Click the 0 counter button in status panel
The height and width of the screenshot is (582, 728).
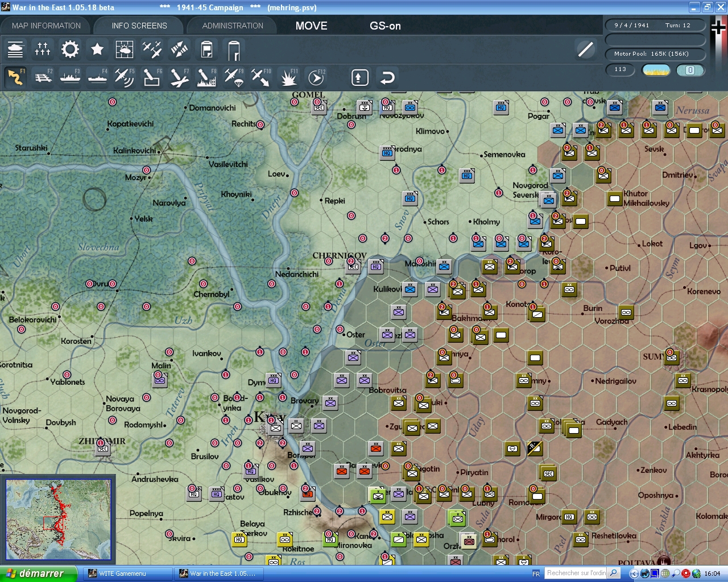[690, 70]
